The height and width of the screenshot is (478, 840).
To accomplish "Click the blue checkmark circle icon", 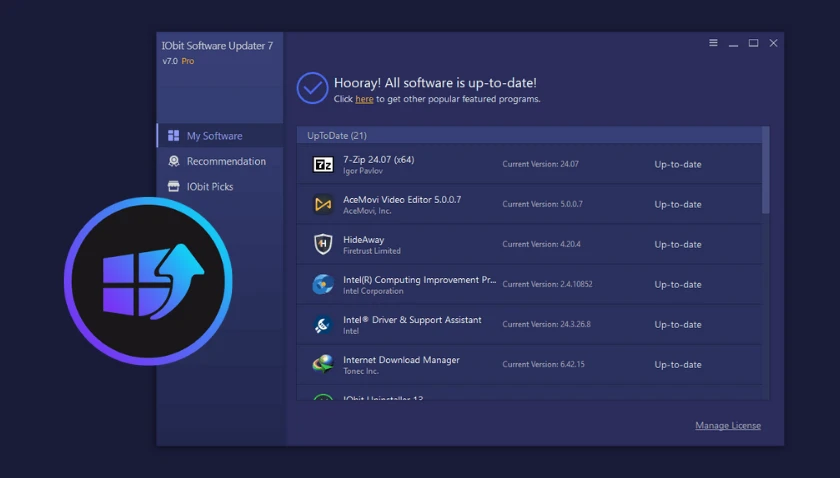I will click(312, 88).
